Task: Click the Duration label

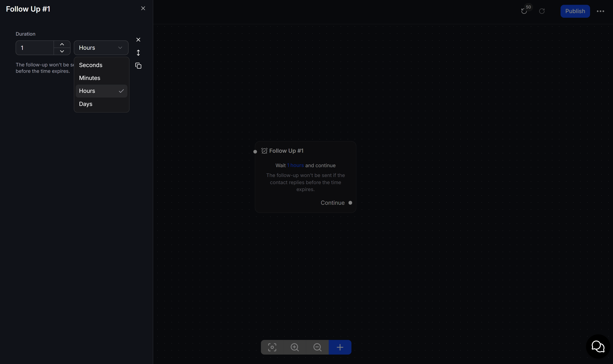Action: [x=25, y=34]
